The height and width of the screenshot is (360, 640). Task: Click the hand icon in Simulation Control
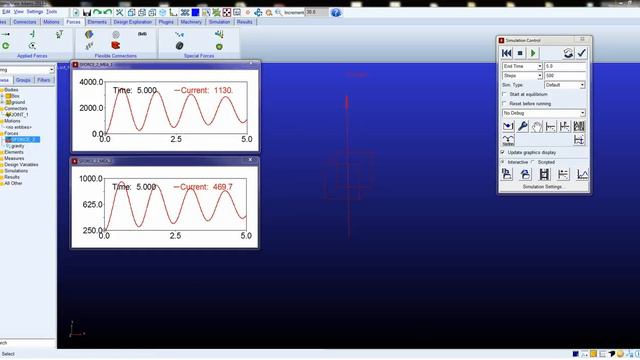pyautogui.click(x=537, y=127)
